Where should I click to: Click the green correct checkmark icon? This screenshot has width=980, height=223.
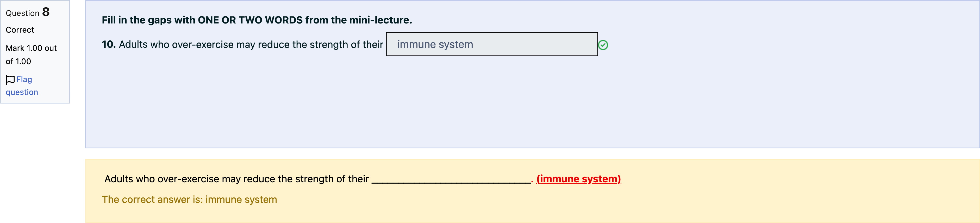coord(603,45)
